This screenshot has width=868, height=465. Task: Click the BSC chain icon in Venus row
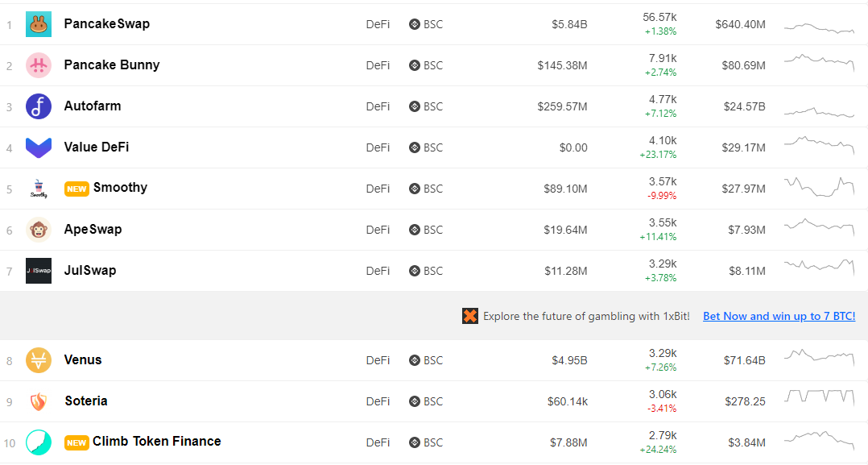(415, 360)
